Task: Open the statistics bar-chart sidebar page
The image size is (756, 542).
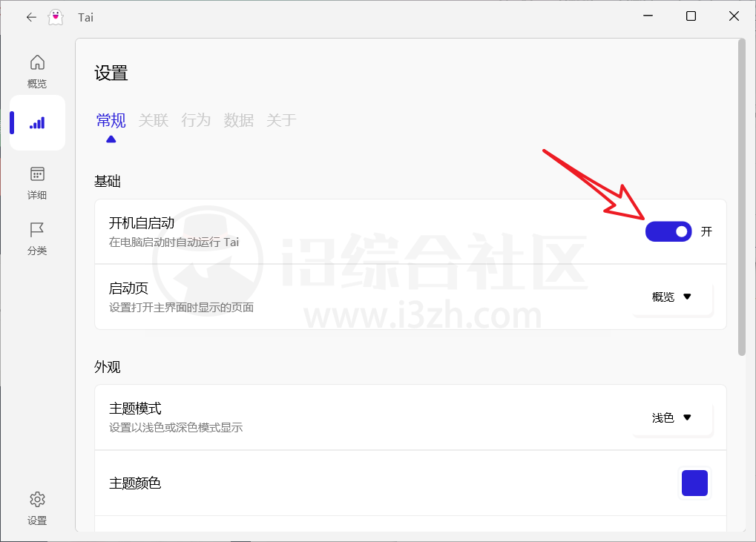Action: (x=37, y=123)
